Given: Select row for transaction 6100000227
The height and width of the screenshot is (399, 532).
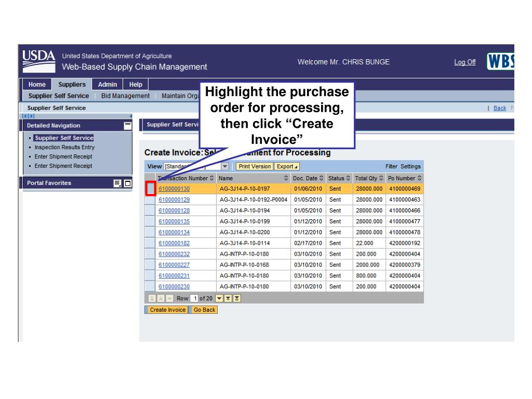Looking at the screenshot, I should click(x=150, y=264).
